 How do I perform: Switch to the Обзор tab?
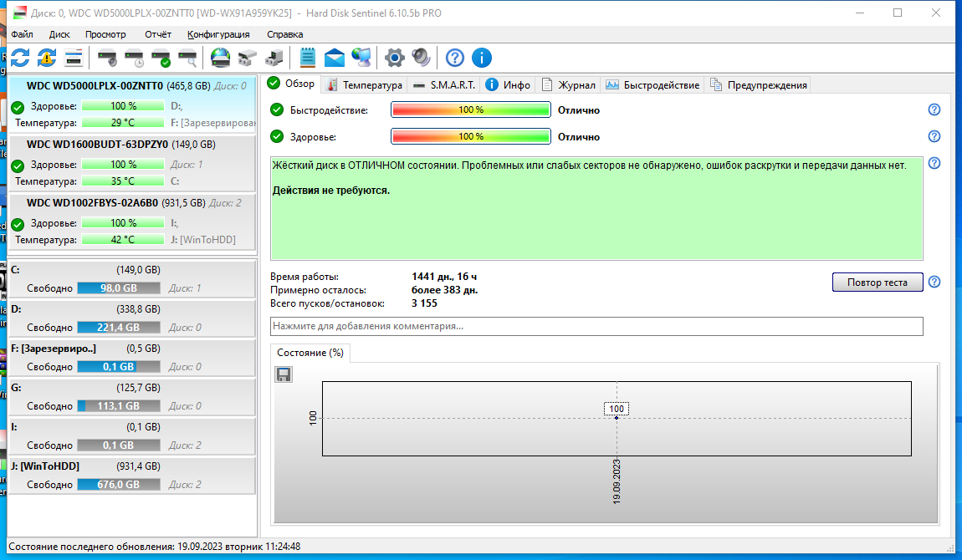292,84
